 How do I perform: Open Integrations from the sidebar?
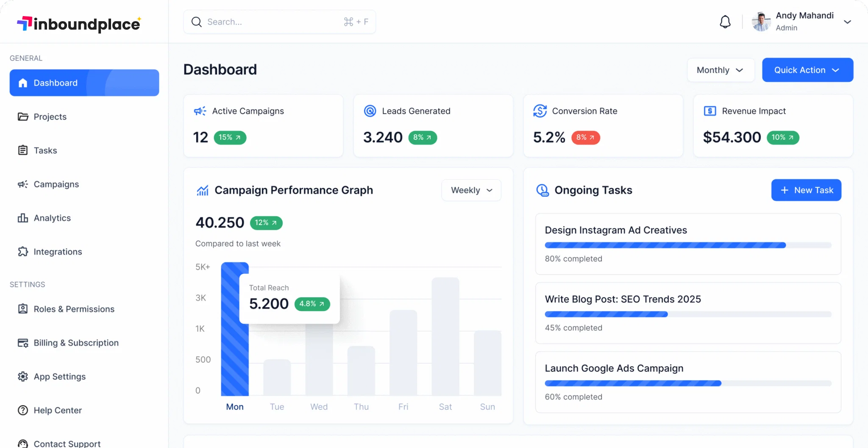tap(58, 251)
